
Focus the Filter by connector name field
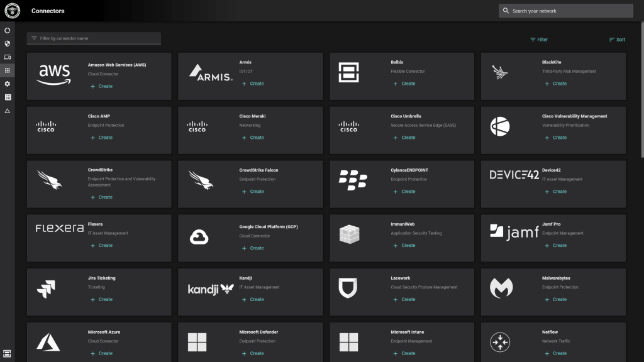click(94, 38)
